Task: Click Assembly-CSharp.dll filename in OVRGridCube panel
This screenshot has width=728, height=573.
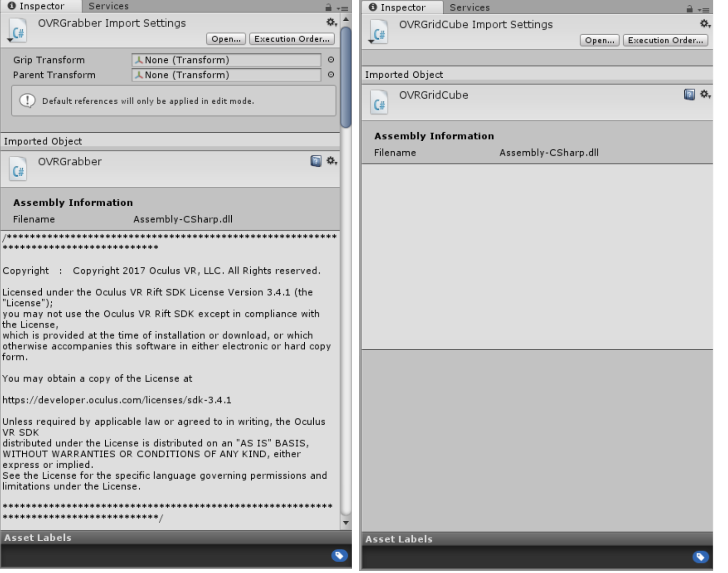Action: click(x=549, y=153)
